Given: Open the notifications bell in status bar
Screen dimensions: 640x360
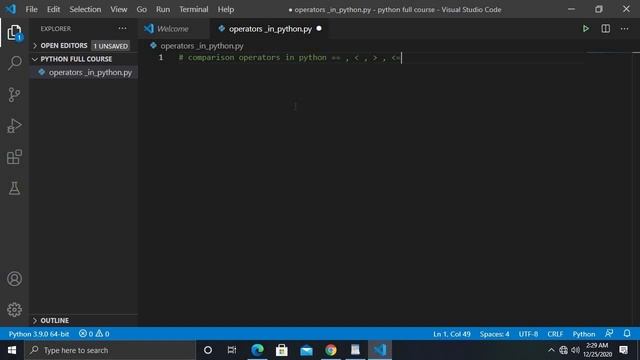Looking at the screenshot, I should click(x=627, y=333).
